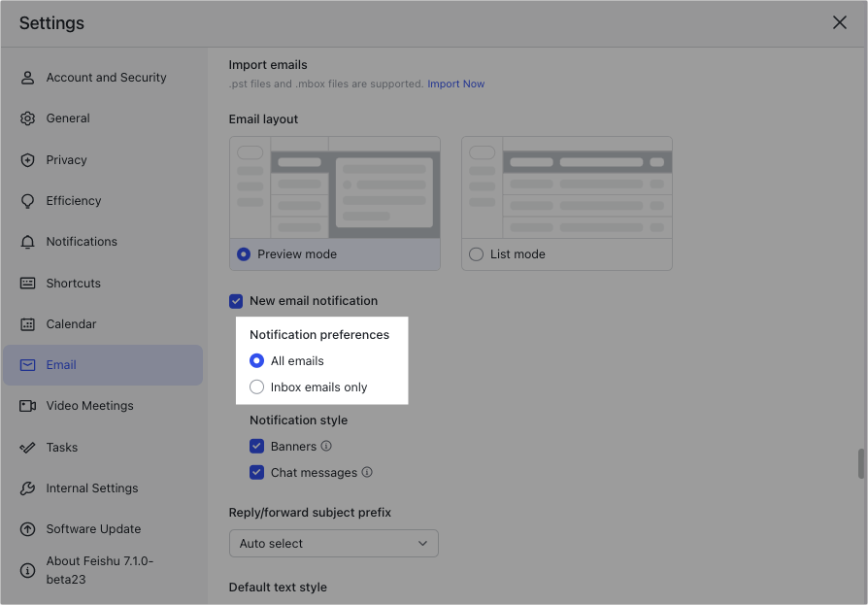Click the Shortcuts keyboard icon

28,284
